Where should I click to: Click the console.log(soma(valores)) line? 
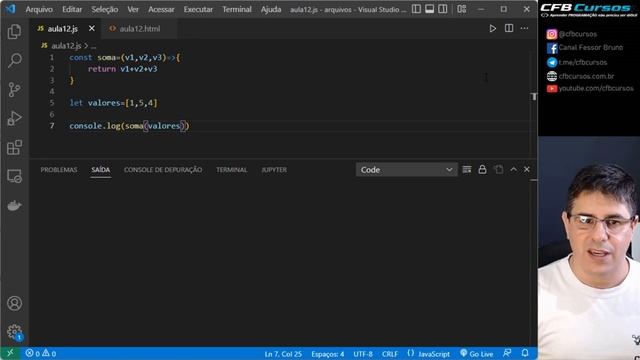[129, 126]
